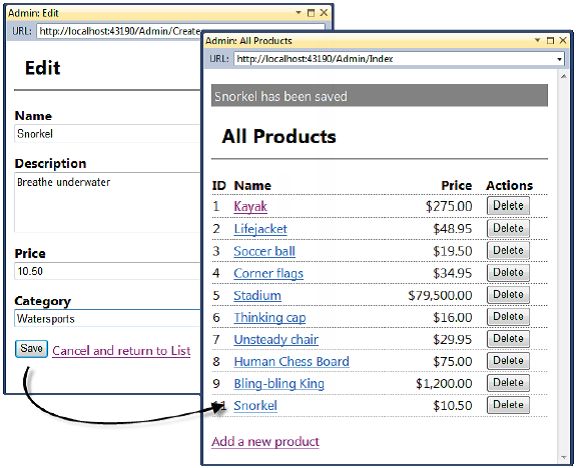This screenshot has width=576, height=468.
Task: Focus the Price field showing 10.50
Action: [x=107, y=271]
